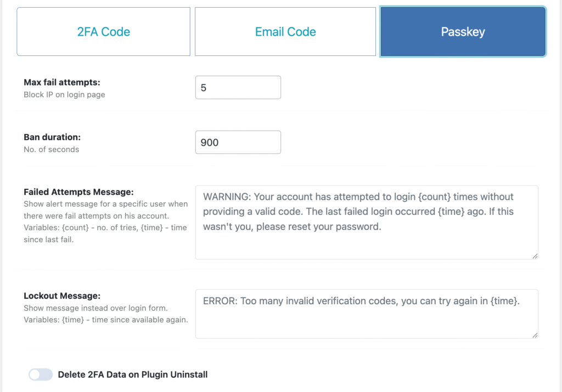Focus the Ban duration field showing 900
This screenshot has height=392, width=562.
(238, 142)
